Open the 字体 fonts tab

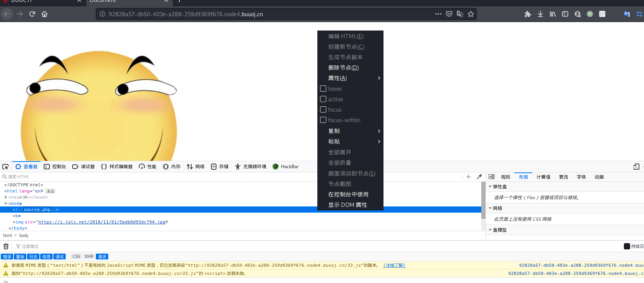pos(581,177)
